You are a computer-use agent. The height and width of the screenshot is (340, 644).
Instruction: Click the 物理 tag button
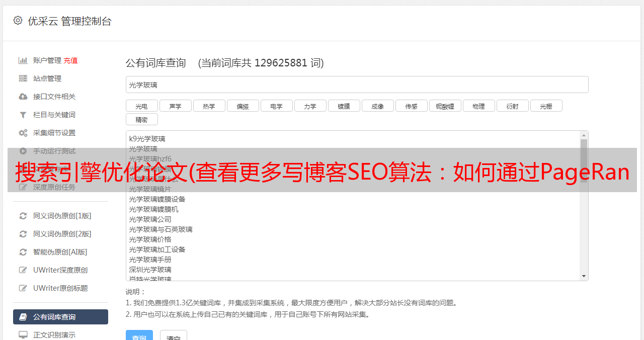(x=478, y=106)
